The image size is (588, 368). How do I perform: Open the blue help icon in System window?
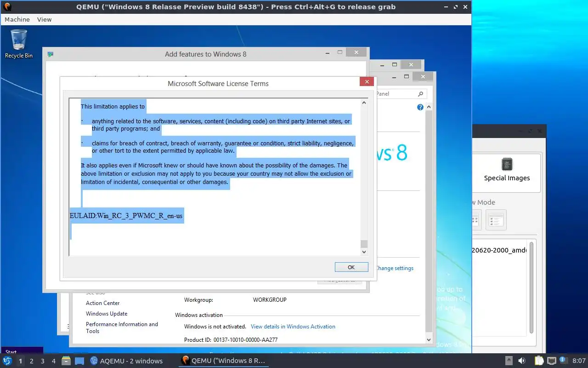[x=420, y=107]
